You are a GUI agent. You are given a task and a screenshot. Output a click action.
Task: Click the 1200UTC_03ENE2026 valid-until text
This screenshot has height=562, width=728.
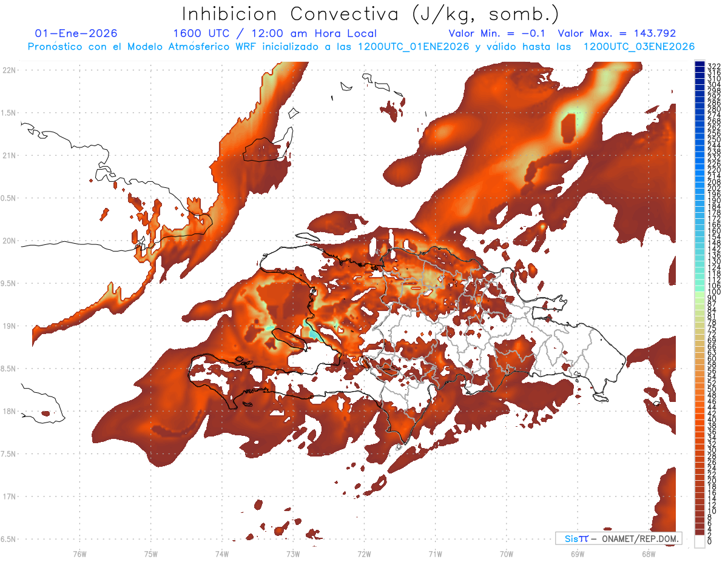point(639,46)
